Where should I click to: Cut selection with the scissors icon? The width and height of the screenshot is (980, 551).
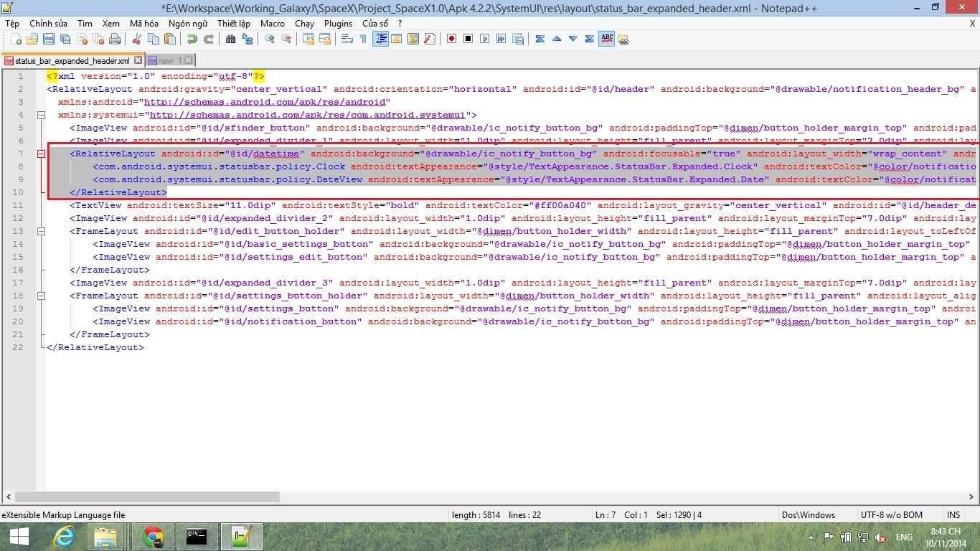(136, 39)
